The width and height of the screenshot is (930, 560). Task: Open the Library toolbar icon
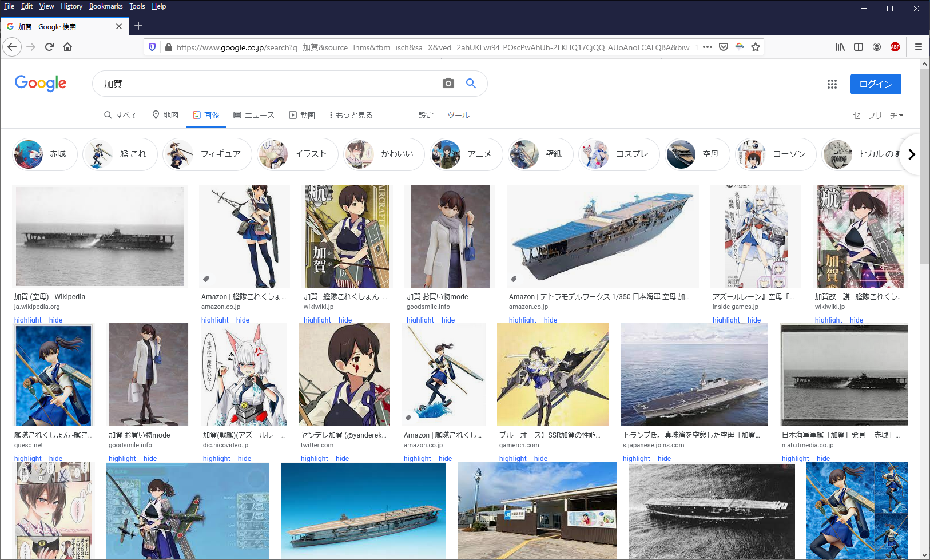pyautogui.click(x=840, y=47)
